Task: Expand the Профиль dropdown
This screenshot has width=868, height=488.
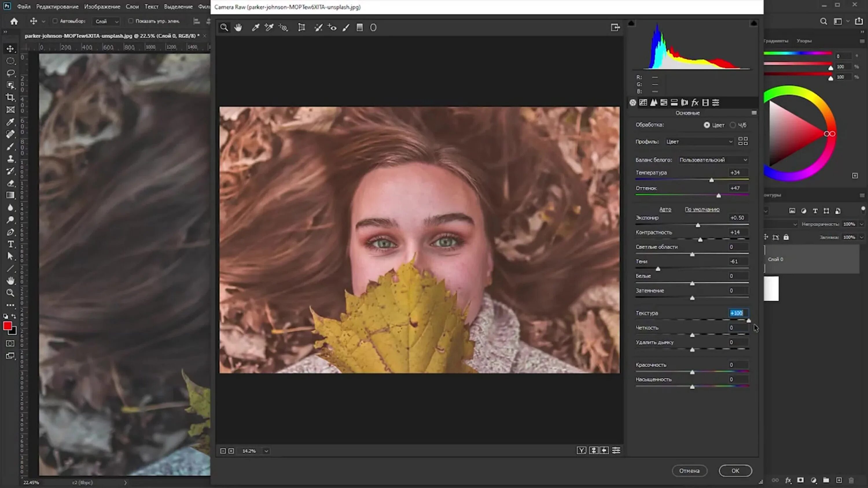Action: pyautogui.click(x=699, y=142)
